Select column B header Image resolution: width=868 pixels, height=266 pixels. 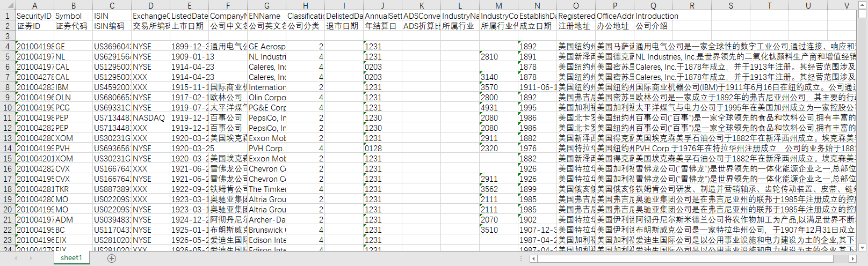(x=73, y=5)
